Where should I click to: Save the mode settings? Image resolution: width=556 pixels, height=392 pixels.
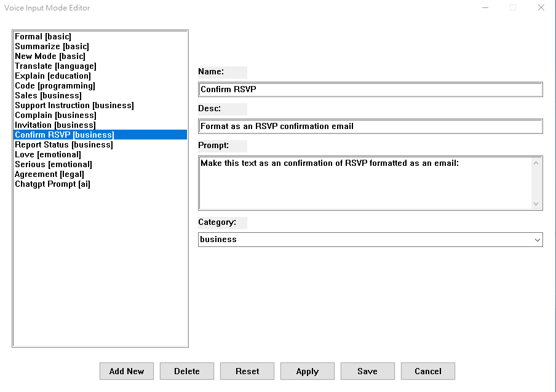click(x=368, y=371)
